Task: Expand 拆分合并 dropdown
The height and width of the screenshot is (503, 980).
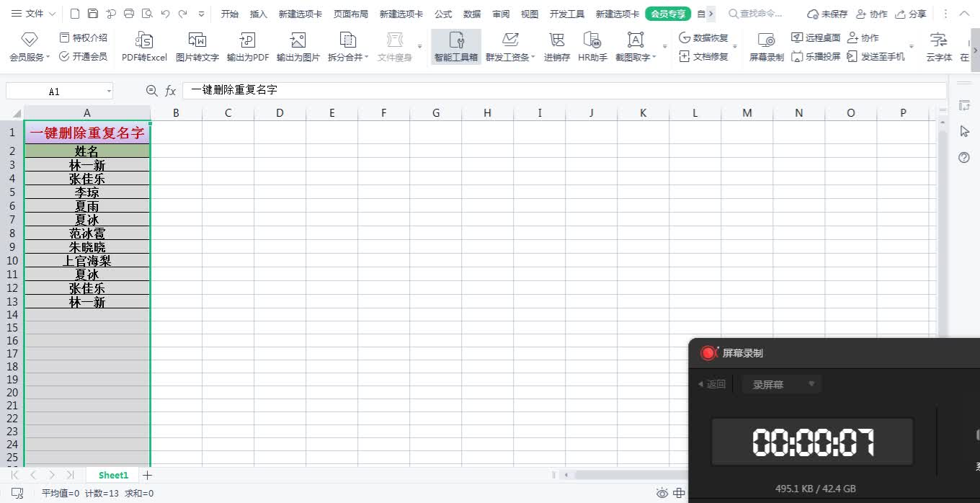Action: 366,57
